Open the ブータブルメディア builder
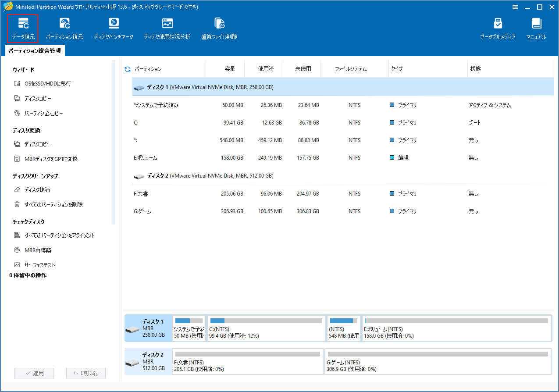Screen dimensions: 559x392 [498, 28]
